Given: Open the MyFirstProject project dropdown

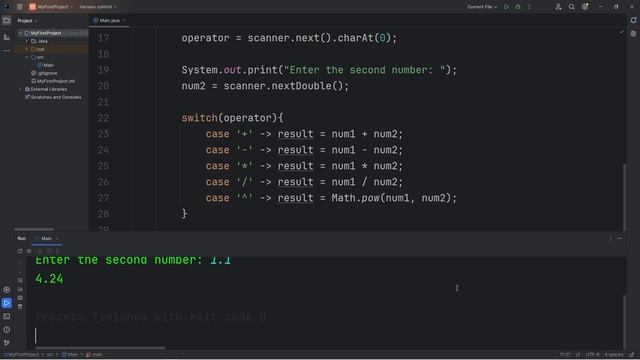Looking at the screenshot, I should [x=51, y=7].
